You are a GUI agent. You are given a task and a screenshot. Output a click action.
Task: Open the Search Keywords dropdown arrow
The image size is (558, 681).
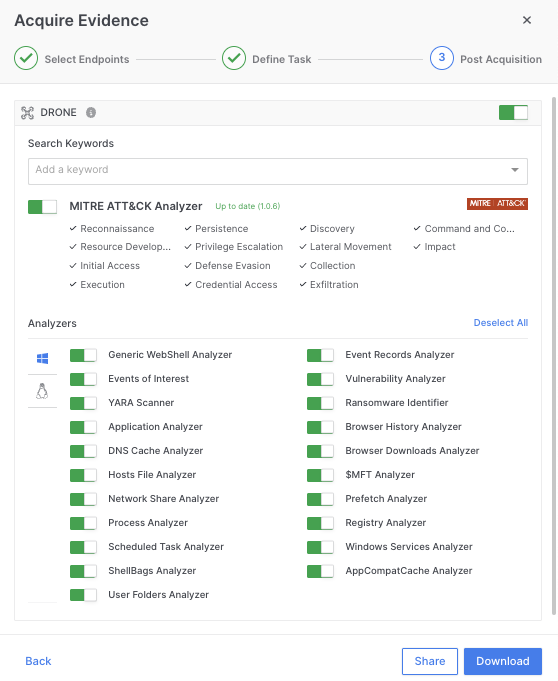(515, 170)
